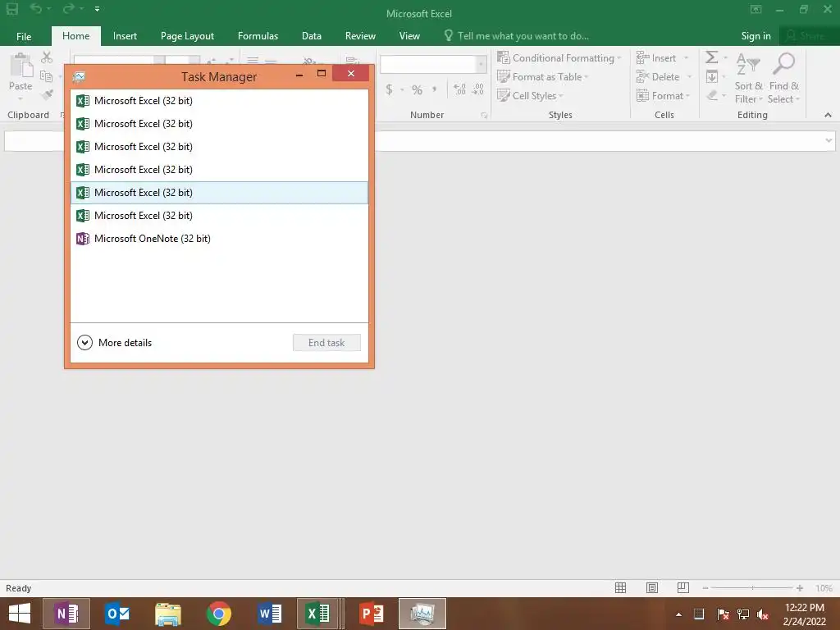Open Format as Table gallery

tap(543, 76)
